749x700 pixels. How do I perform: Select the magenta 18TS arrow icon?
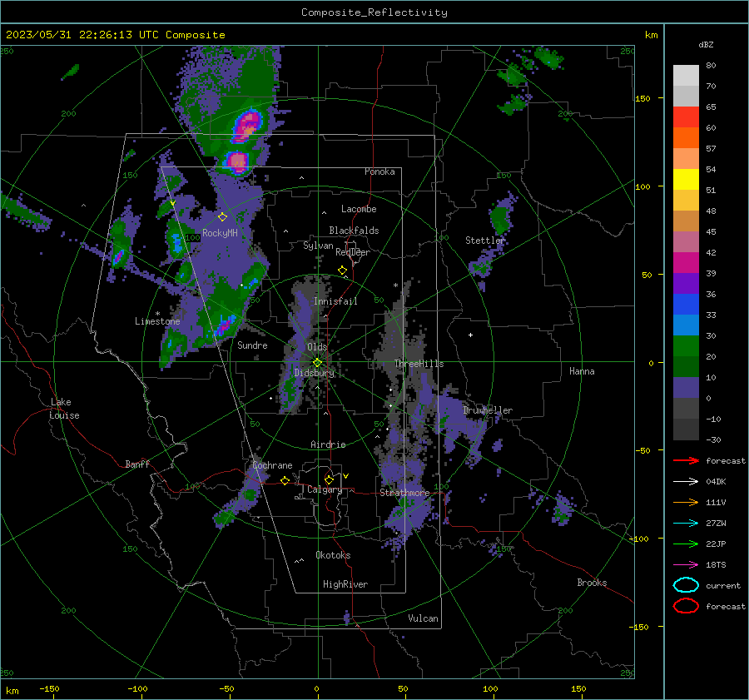click(x=686, y=565)
